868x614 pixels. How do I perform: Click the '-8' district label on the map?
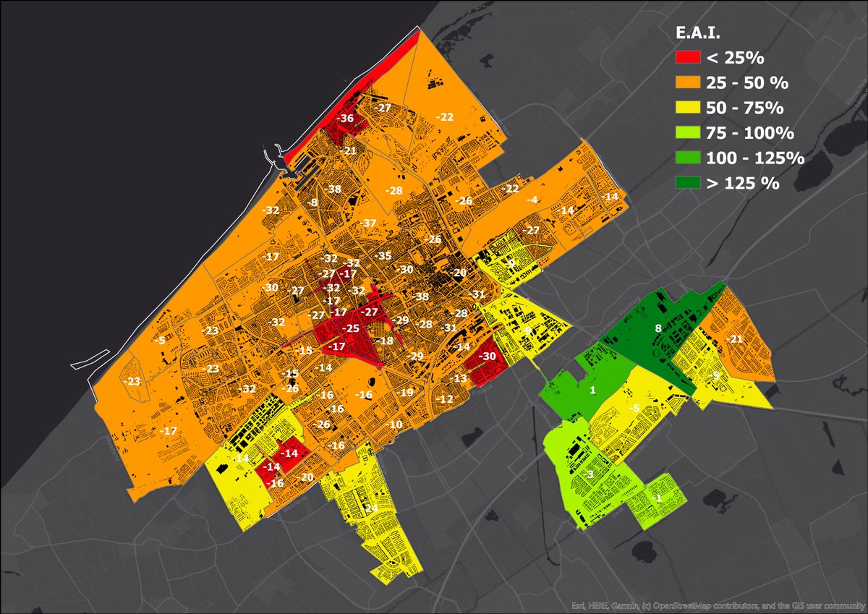pyautogui.click(x=312, y=202)
